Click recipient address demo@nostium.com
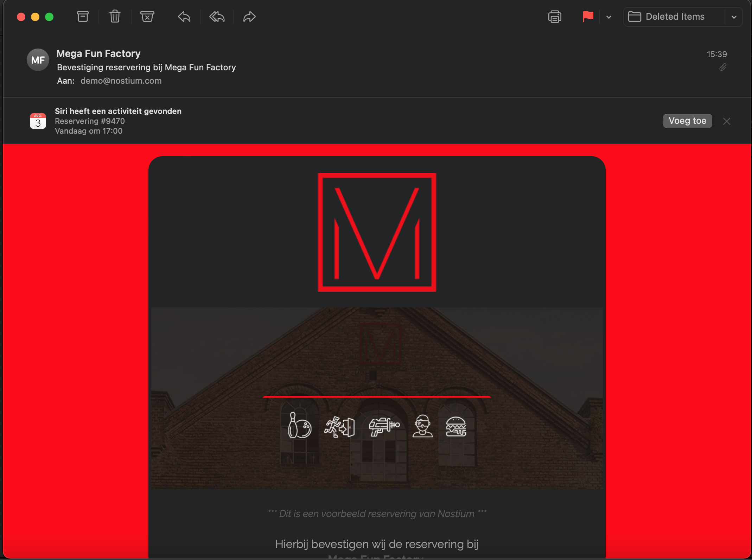The image size is (752, 560). tap(121, 81)
